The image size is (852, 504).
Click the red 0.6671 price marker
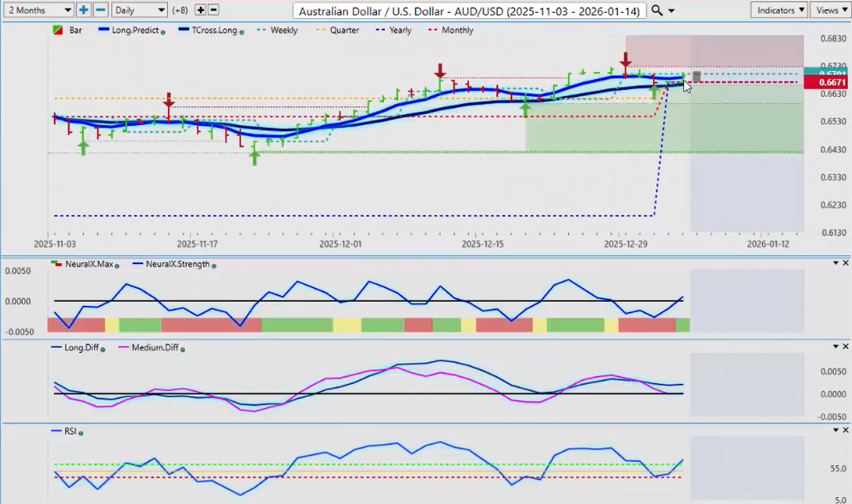click(831, 82)
